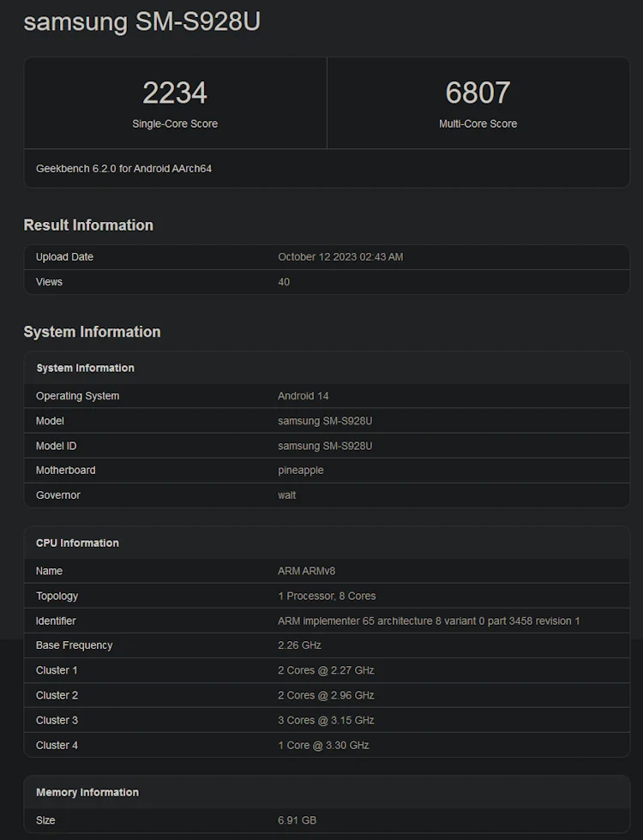Click the Identifier row label
This screenshot has height=840, width=643.
pos(56,621)
